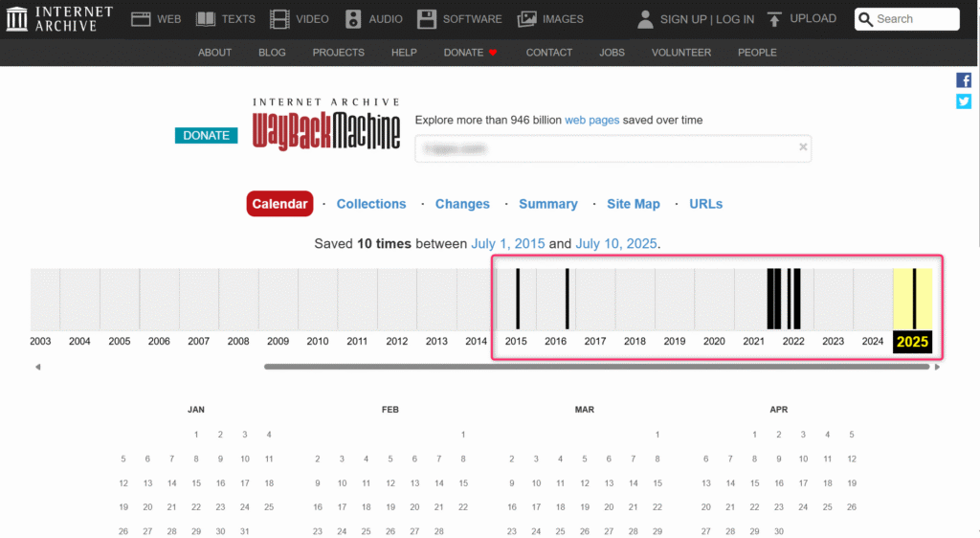Select the 2015 capture bar in timeline

coord(518,299)
